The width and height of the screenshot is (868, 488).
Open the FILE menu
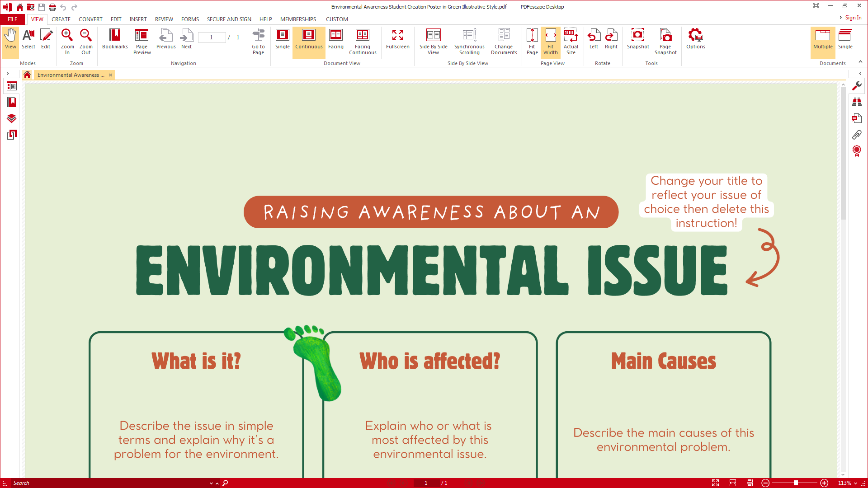[13, 19]
